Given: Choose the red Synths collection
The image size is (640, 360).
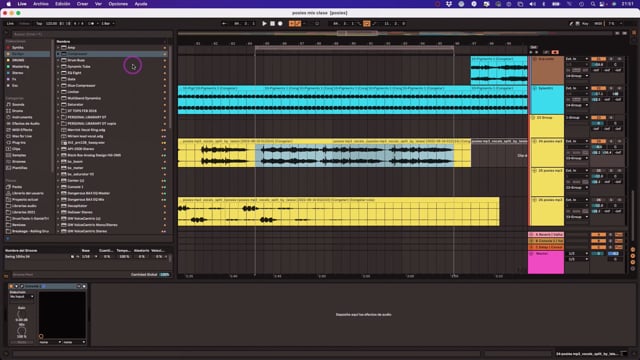Looking at the screenshot, I should pos(18,48).
